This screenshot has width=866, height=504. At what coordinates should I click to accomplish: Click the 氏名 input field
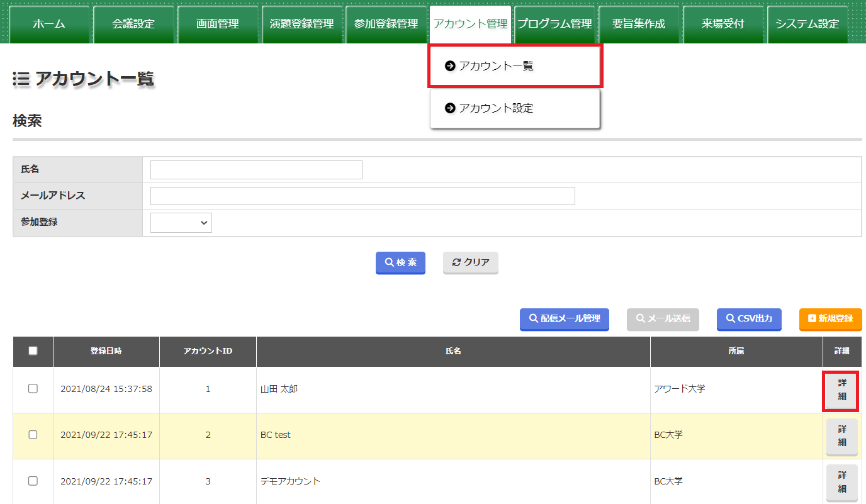click(256, 170)
